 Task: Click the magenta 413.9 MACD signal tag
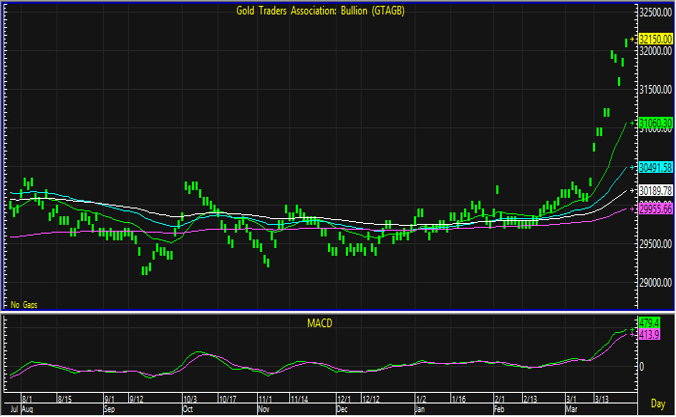pos(650,332)
